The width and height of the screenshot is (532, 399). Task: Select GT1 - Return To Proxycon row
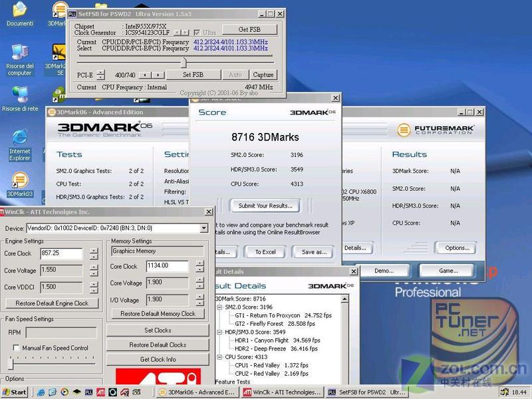click(x=283, y=315)
